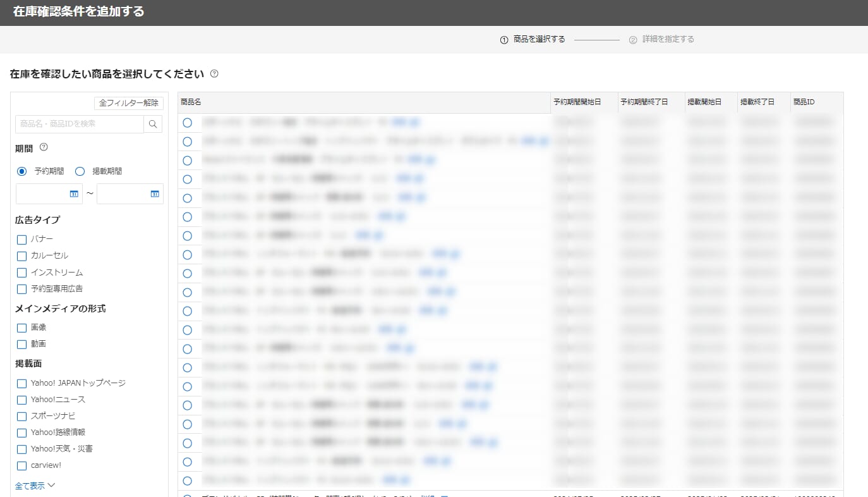
Task: Click the 商品名・商品ID search field
Action: [80, 124]
